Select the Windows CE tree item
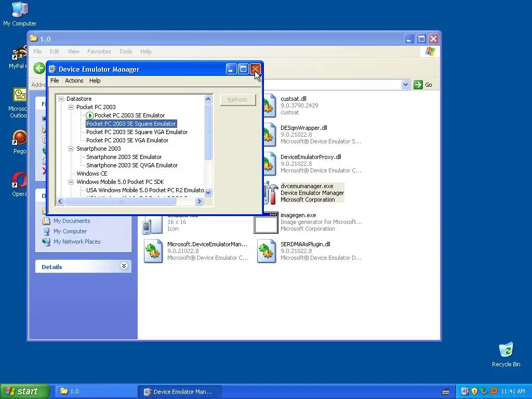 tap(91, 174)
